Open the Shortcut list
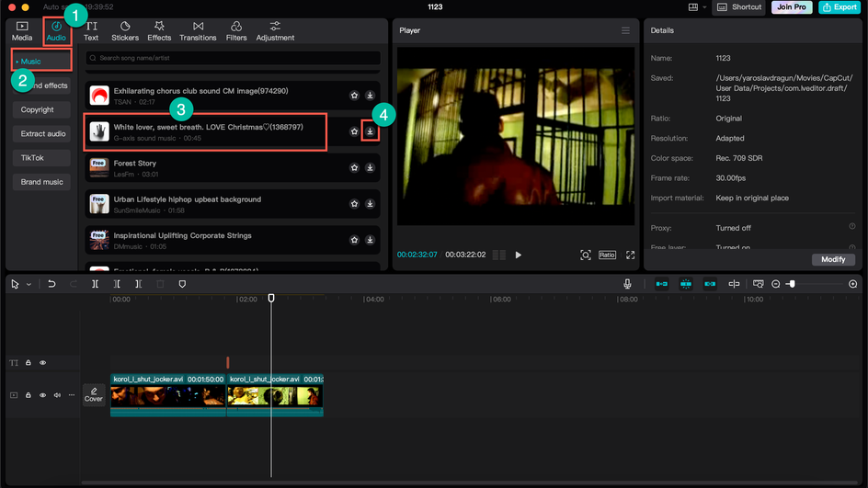Viewport: 868px width, 488px height. pos(739,7)
